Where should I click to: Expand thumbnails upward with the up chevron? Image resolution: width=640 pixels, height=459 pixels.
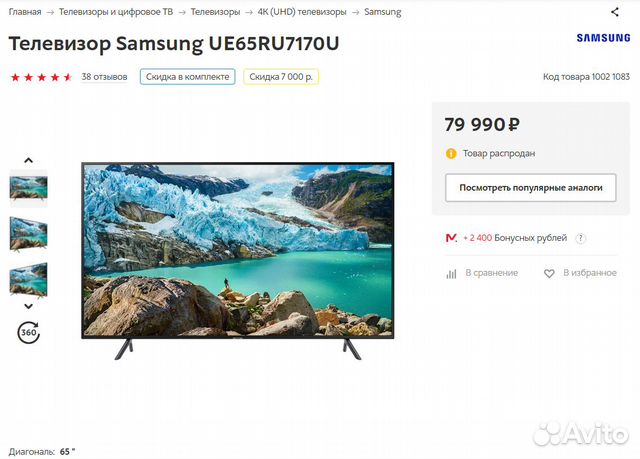(28, 160)
